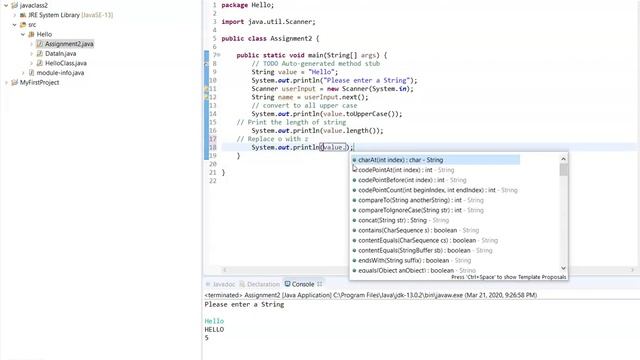Click the Hello package icon

point(31,34)
